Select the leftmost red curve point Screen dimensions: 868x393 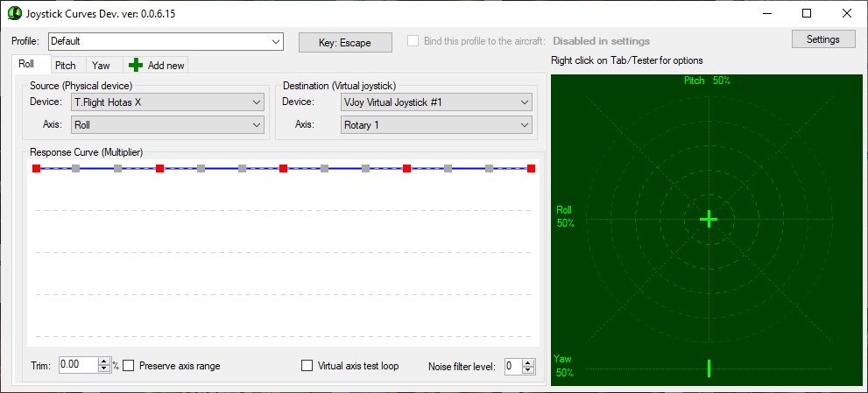point(36,168)
